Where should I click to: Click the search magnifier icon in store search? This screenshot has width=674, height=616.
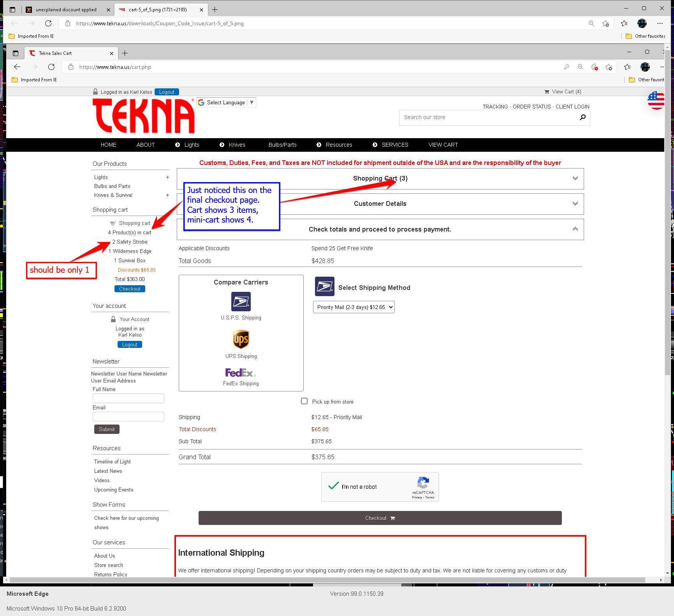(582, 118)
